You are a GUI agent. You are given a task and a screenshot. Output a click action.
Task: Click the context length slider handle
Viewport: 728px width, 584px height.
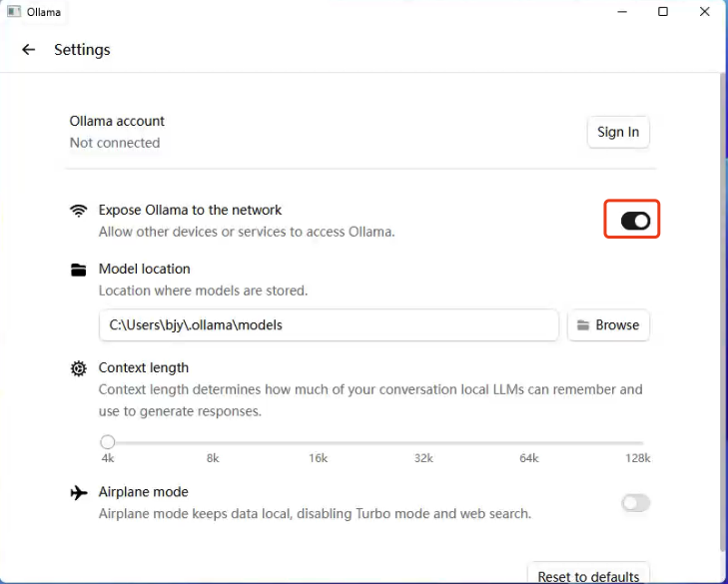[x=108, y=442]
